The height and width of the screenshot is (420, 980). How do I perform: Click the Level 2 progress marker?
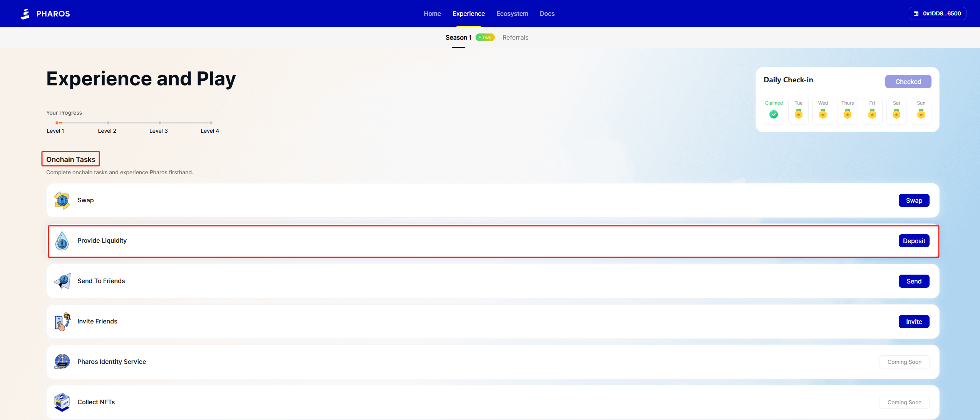tap(108, 123)
